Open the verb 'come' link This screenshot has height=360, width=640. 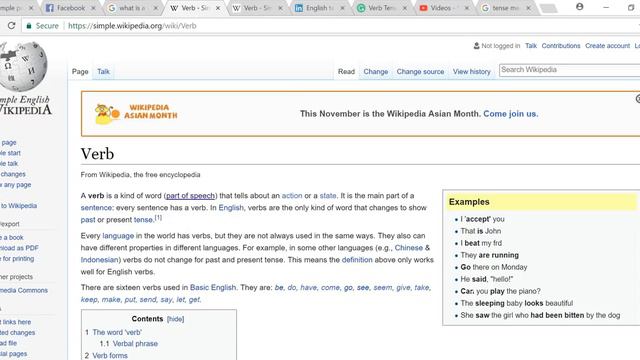[330, 287]
